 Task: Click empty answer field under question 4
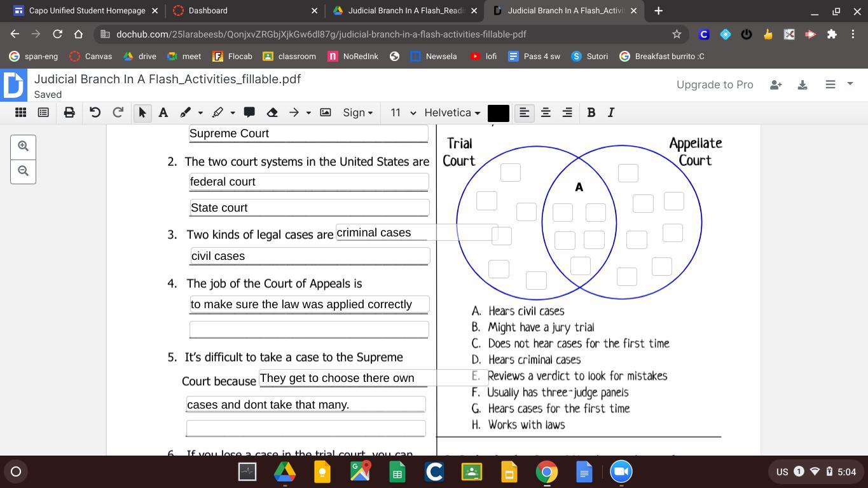[309, 329]
